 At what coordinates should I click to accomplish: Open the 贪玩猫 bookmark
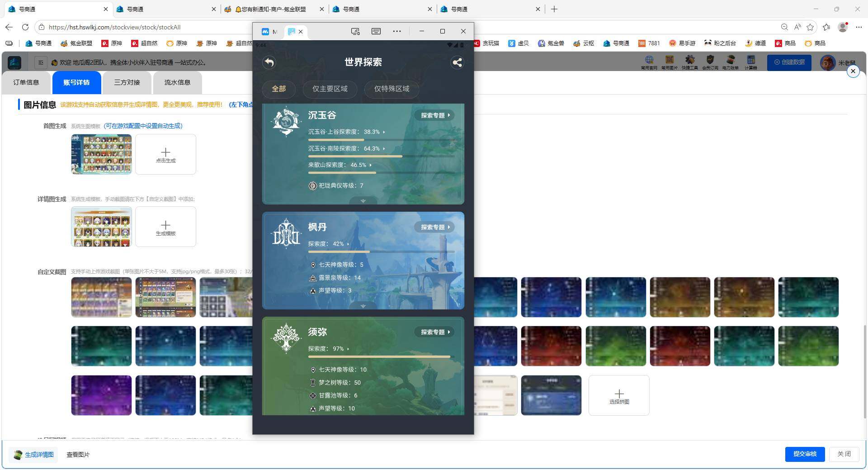point(486,43)
